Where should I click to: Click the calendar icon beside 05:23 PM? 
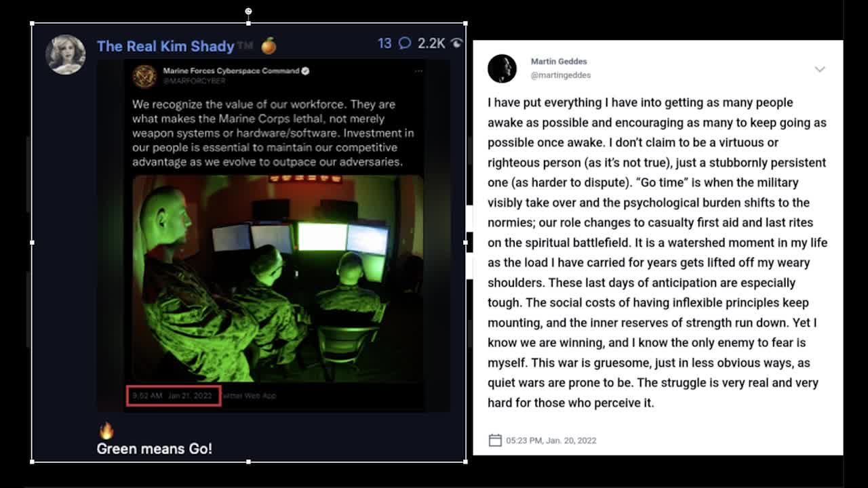(495, 441)
